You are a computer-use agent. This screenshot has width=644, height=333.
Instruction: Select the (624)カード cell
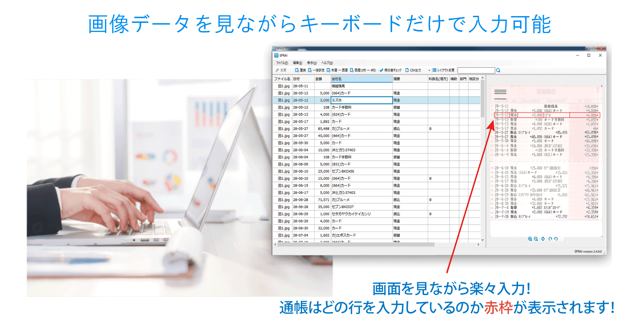click(361, 114)
